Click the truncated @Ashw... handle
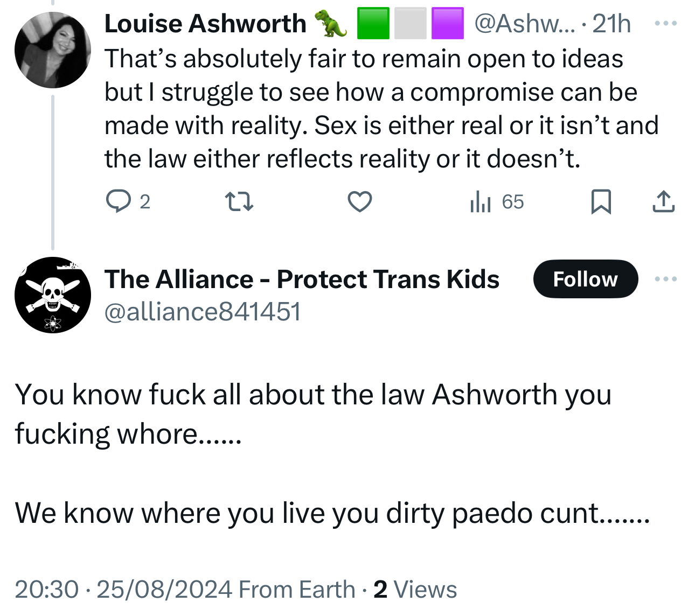 (525, 24)
